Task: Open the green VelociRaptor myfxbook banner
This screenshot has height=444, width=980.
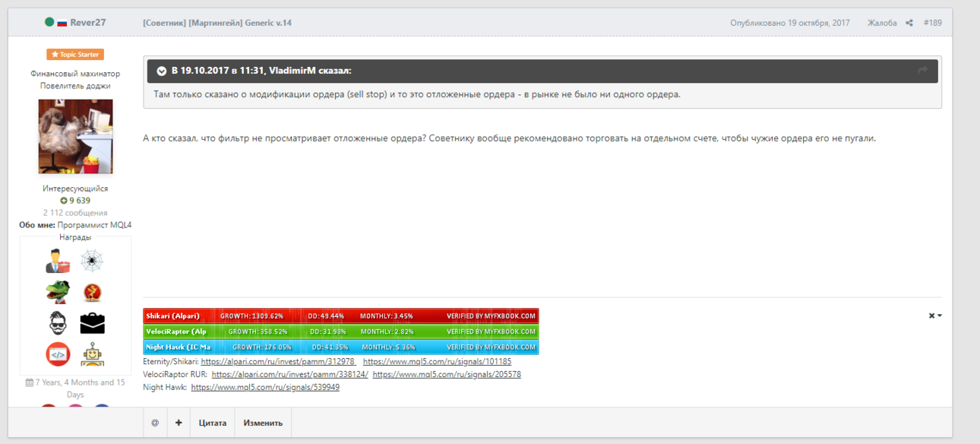Action: 340,331
